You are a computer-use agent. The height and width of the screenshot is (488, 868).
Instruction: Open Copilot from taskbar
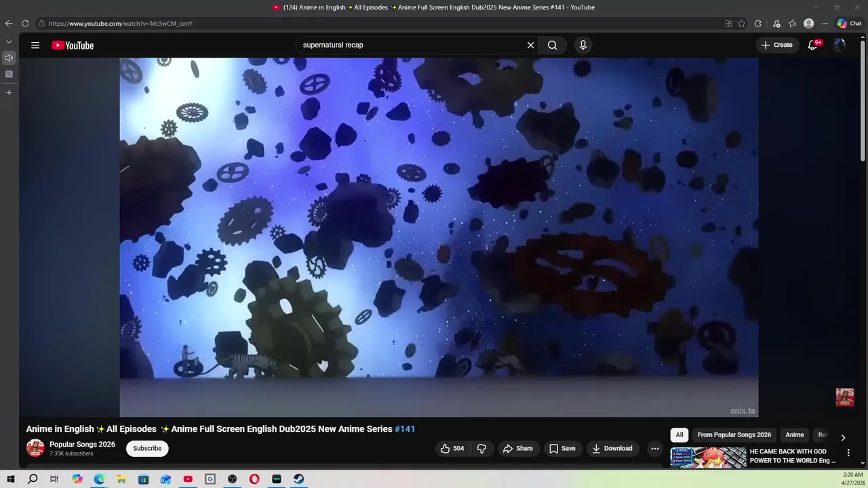pos(77,479)
